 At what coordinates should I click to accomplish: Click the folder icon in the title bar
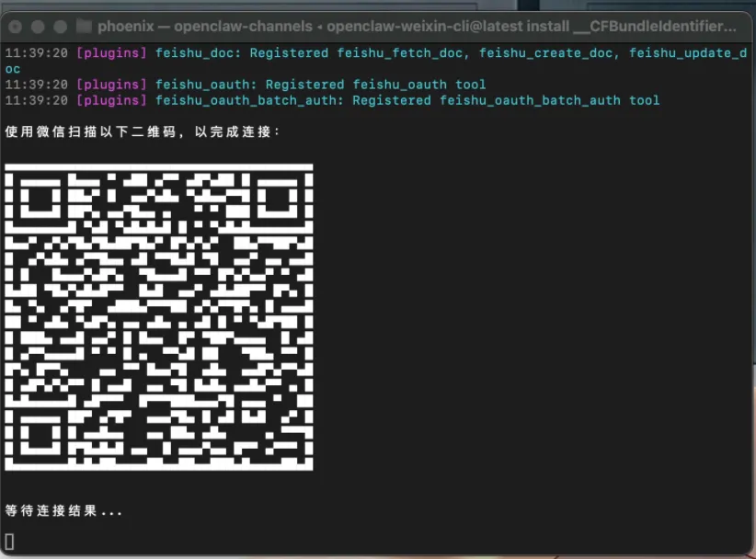coord(84,26)
